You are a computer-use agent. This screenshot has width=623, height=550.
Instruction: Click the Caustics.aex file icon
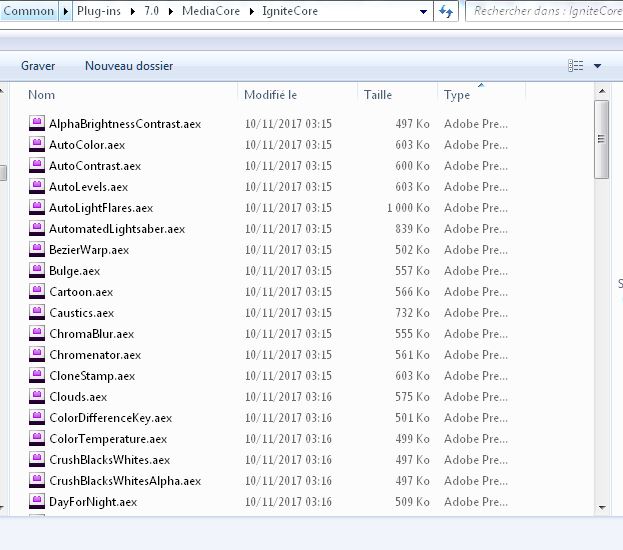[x=37, y=313]
